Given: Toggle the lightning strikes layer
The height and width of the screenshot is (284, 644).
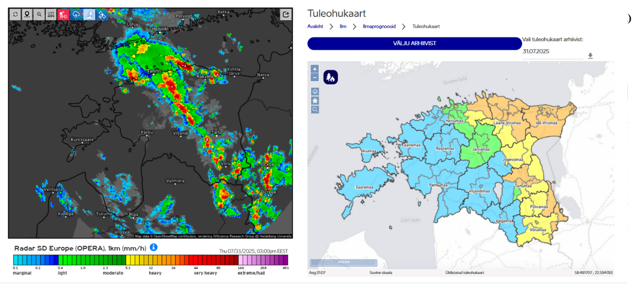Looking at the screenshot, I should click(89, 14).
